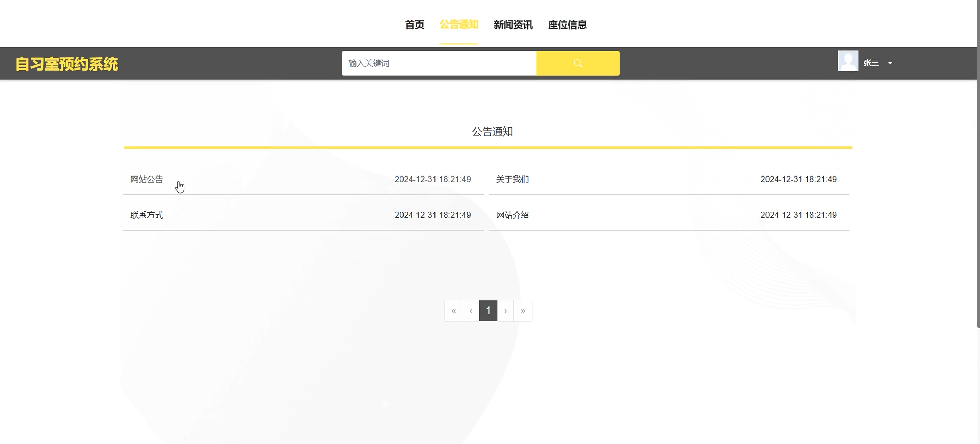The image size is (980, 444).
Task: Open the 首页 navigation tab
Action: click(x=414, y=25)
